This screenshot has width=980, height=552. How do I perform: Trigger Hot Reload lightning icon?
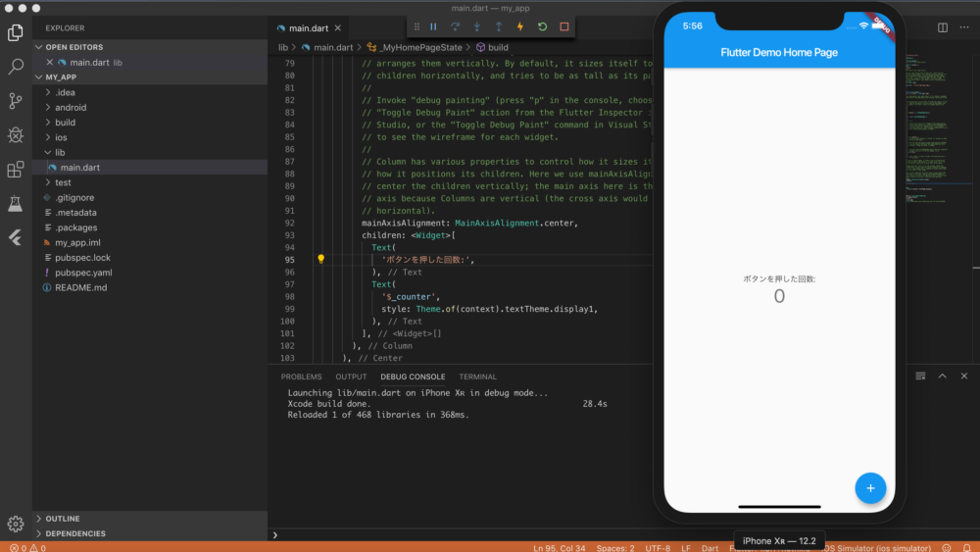click(520, 26)
